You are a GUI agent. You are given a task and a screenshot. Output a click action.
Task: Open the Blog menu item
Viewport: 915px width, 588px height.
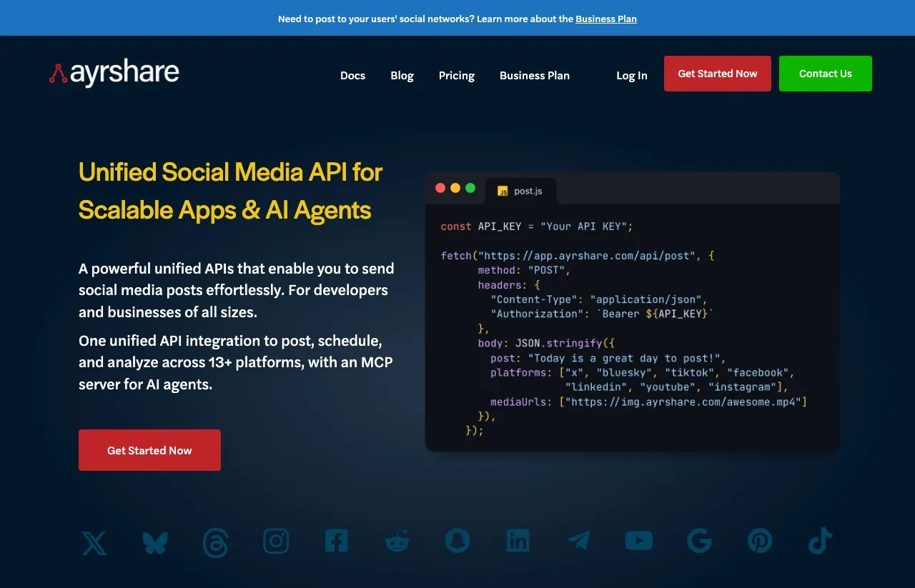[402, 75]
